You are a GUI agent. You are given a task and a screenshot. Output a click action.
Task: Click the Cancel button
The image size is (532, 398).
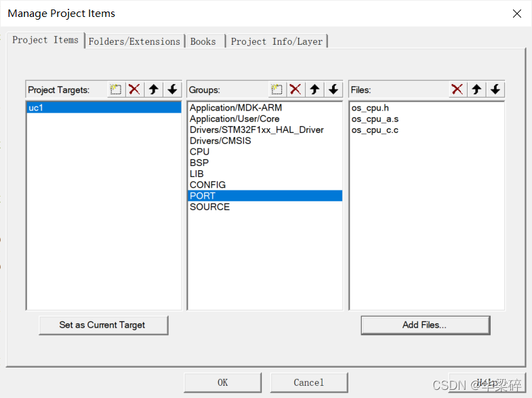coord(309,382)
